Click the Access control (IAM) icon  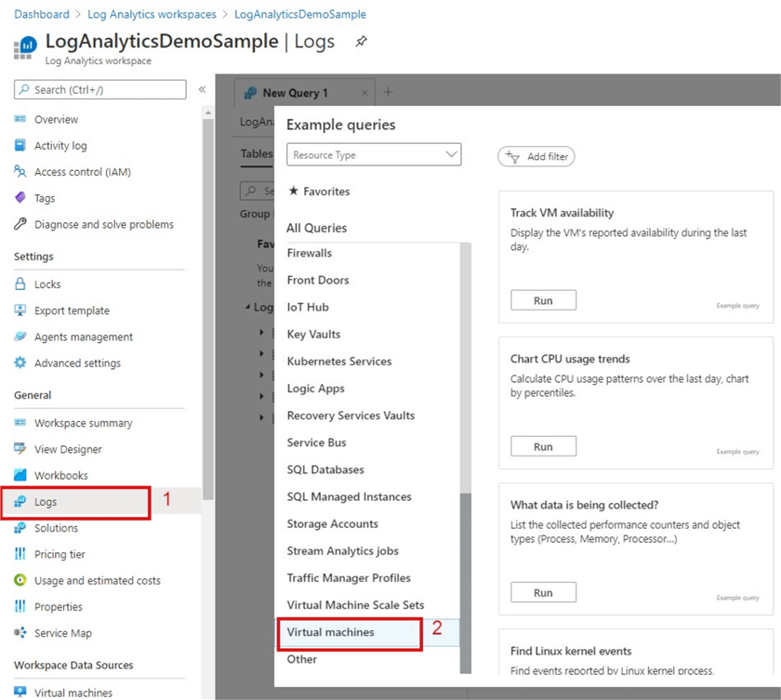tap(20, 171)
